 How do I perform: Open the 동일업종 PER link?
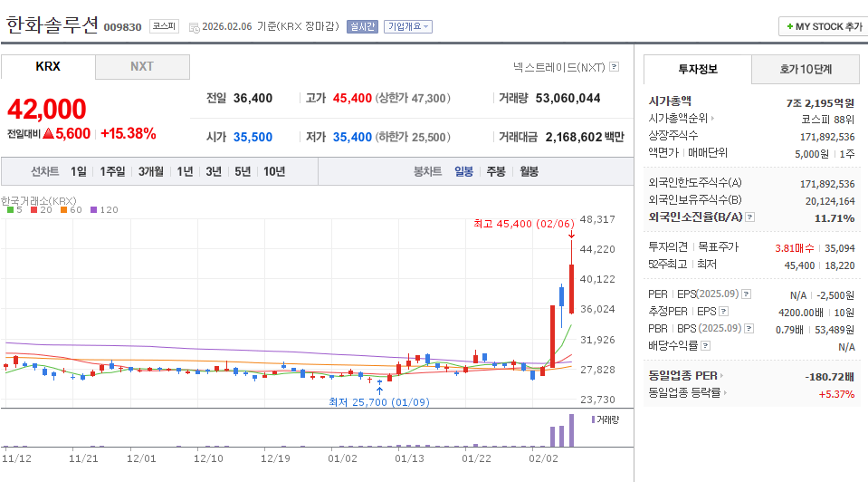tap(682, 376)
